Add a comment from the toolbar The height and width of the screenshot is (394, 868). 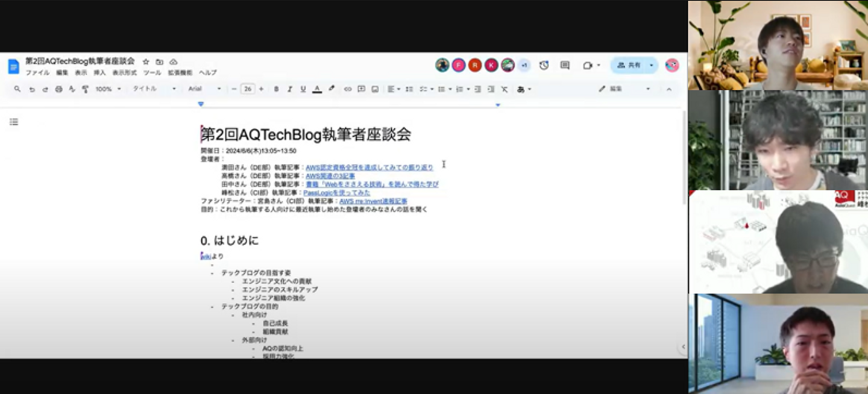[361, 89]
